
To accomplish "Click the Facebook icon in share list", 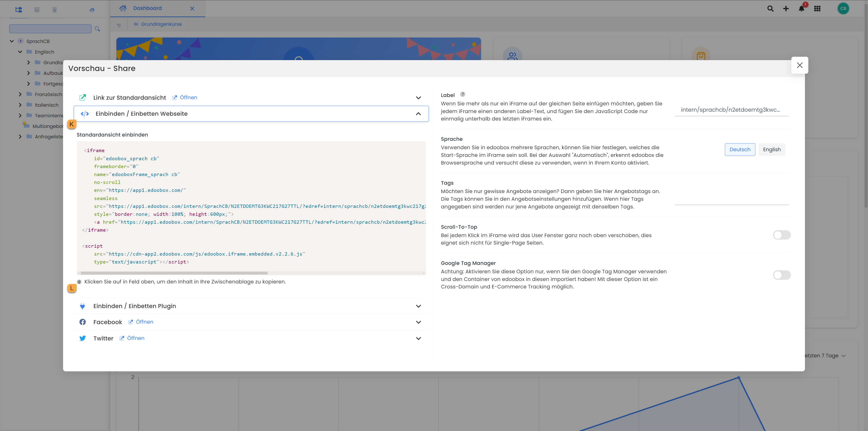I will (83, 322).
